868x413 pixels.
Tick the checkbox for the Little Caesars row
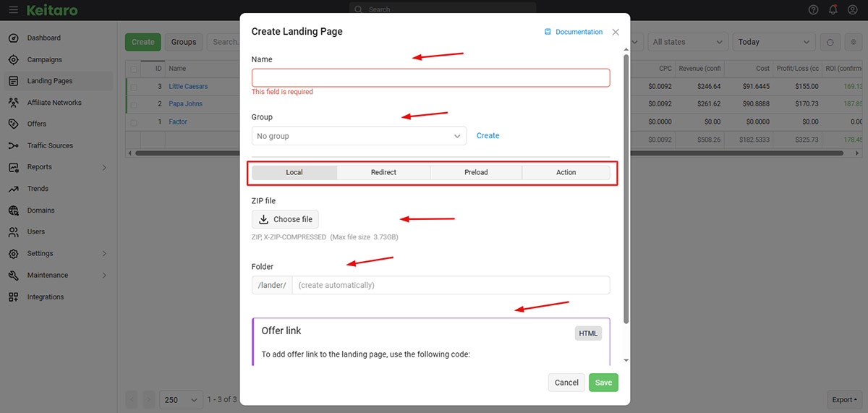134,87
